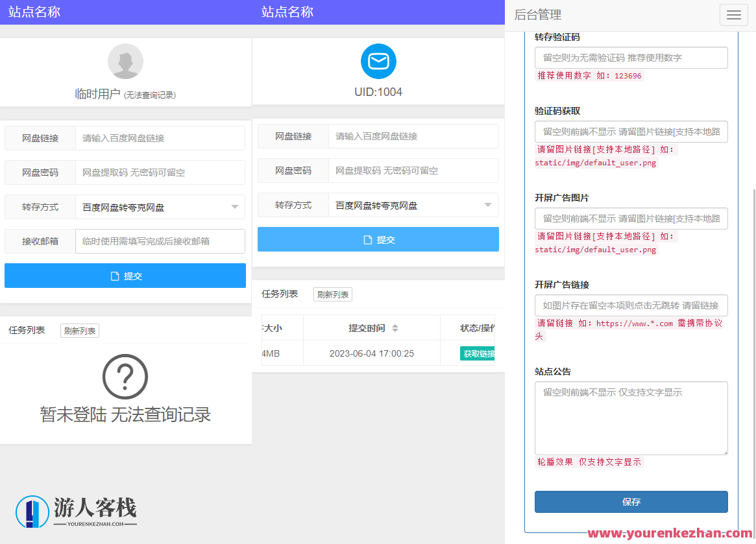Click the question mark icon in empty task list
The image size is (756, 544).
click(x=125, y=376)
